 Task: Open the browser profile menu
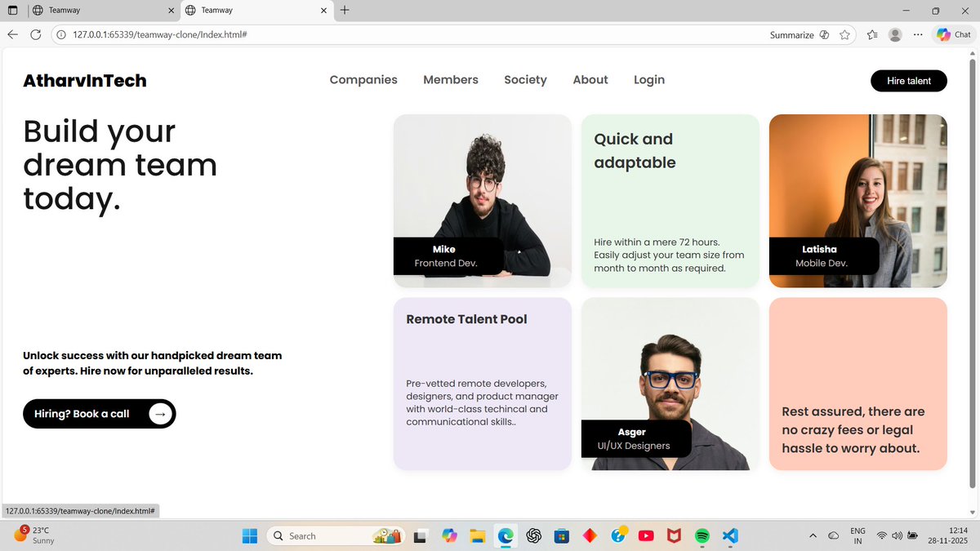pyautogui.click(x=894, y=34)
